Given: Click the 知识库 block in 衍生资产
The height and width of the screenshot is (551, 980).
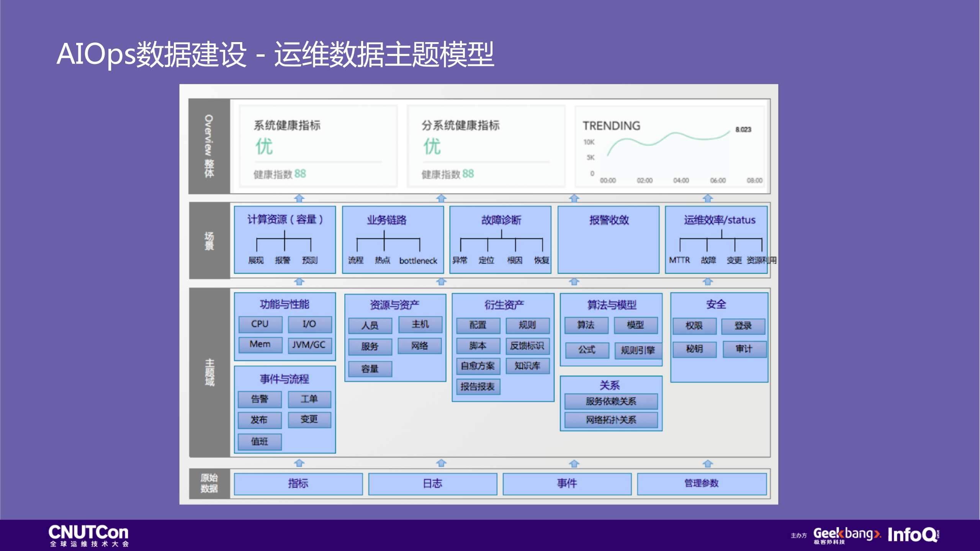Looking at the screenshot, I should 528,366.
